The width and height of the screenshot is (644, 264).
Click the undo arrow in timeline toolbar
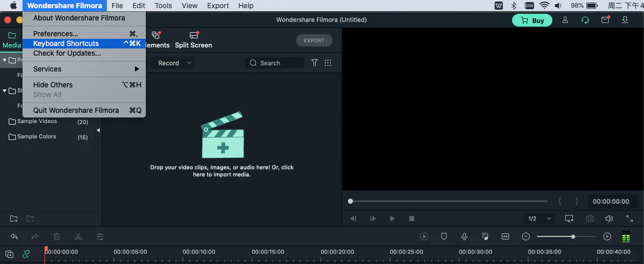point(14,236)
